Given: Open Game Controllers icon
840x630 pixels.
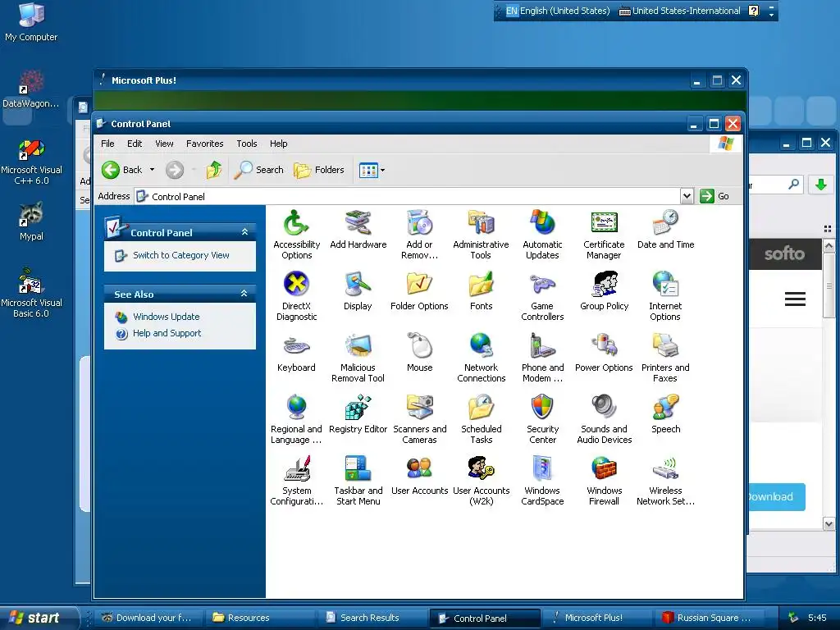Looking at the screenshot, I should click(x=542, y=285).
